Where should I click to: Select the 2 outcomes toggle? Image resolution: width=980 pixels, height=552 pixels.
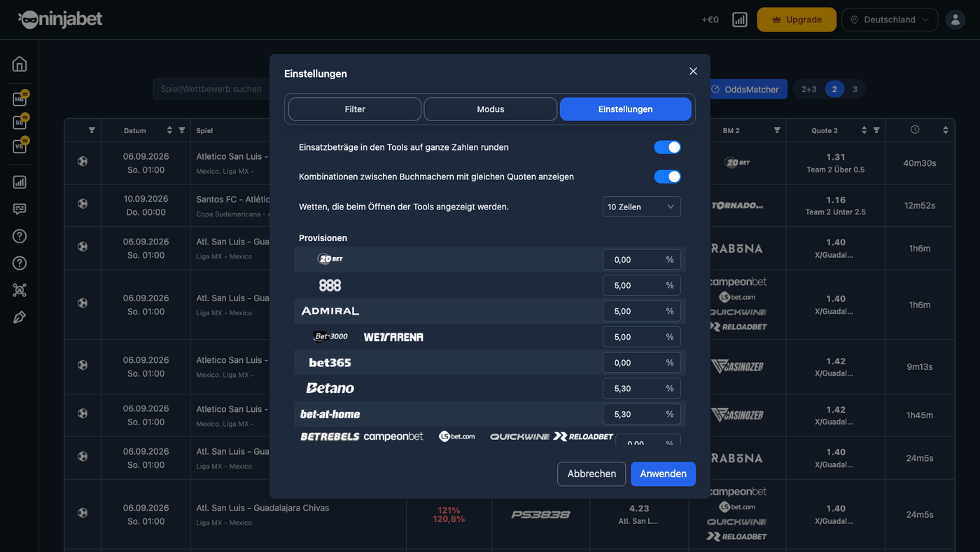(834, 89)
